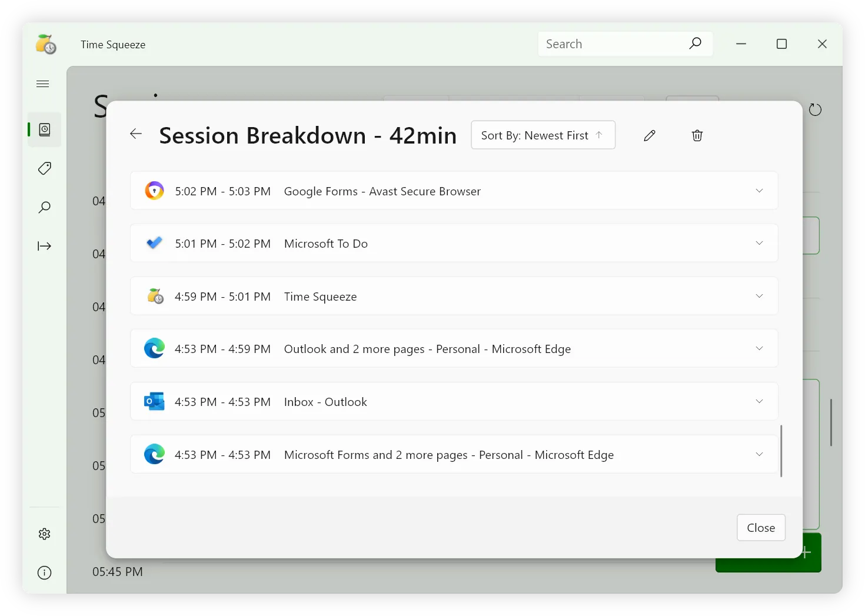
Task: Click the back arrow in Session Breakdown
Action: pyautogui.click(x=136, y=134)
